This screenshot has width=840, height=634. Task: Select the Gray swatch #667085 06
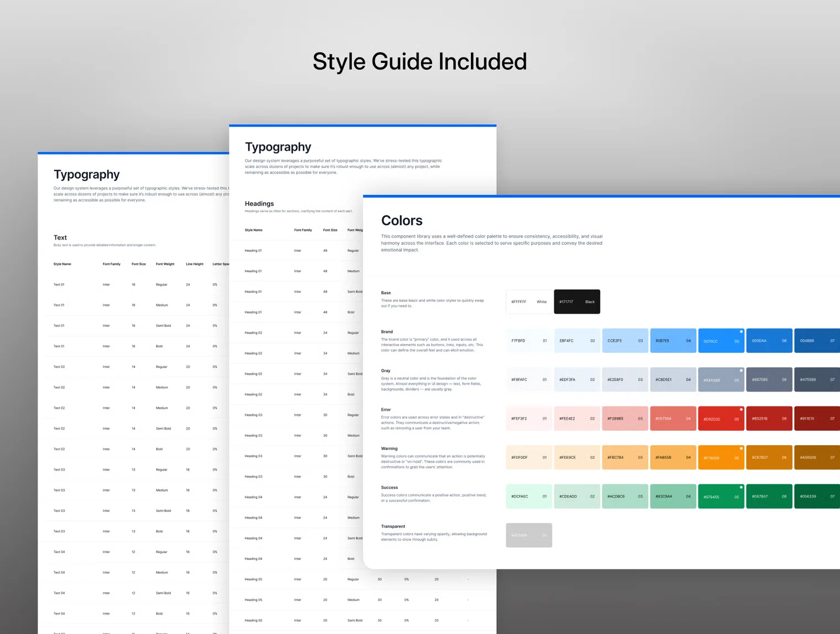[769, 379]
